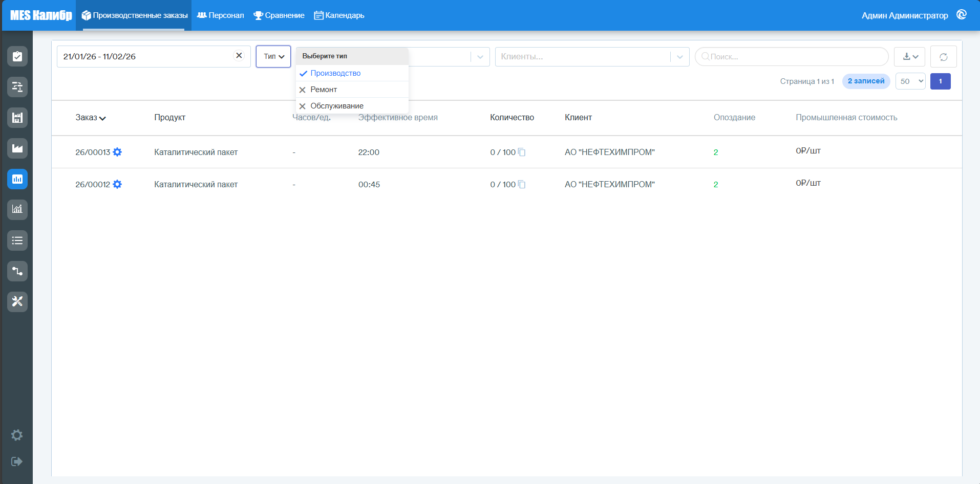Open the Персонал tab

[220, 15]
